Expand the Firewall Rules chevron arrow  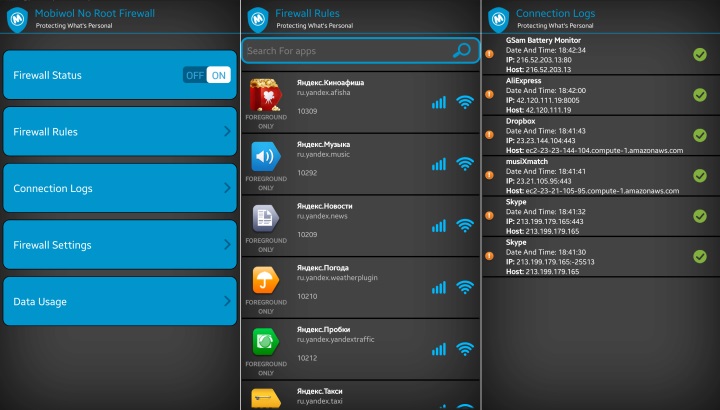(227, 131)
